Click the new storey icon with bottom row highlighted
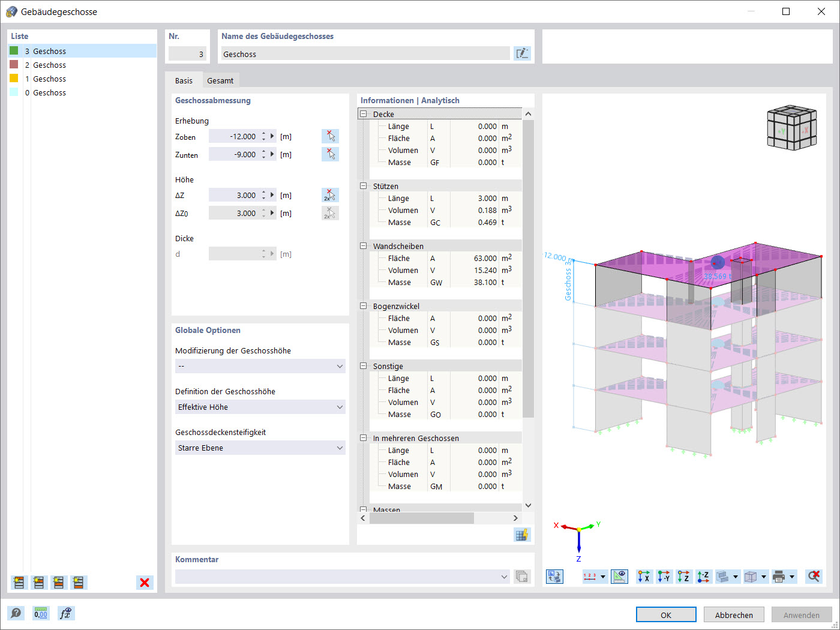 [x=79, y=582]
